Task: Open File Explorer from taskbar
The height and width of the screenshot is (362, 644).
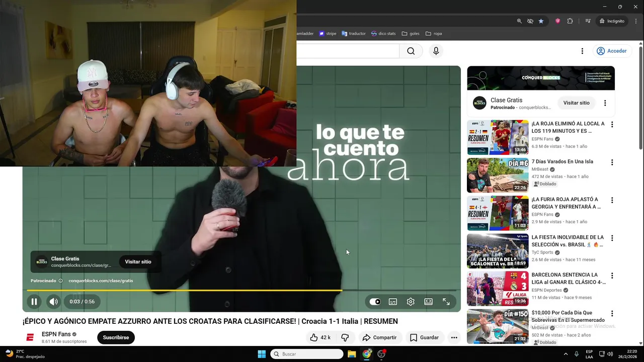Action: [x=352, y=354]
